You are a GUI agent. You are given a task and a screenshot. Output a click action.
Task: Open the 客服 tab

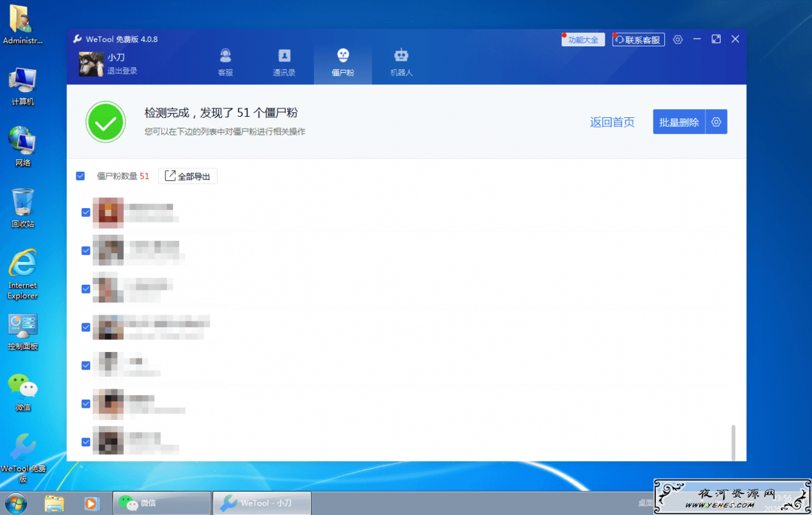(225, 63)
